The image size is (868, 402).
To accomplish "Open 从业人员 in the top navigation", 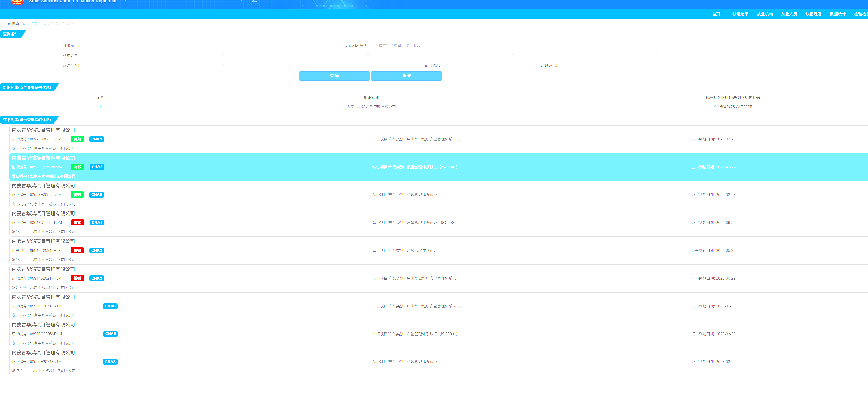I will click(x=789, y=14).
